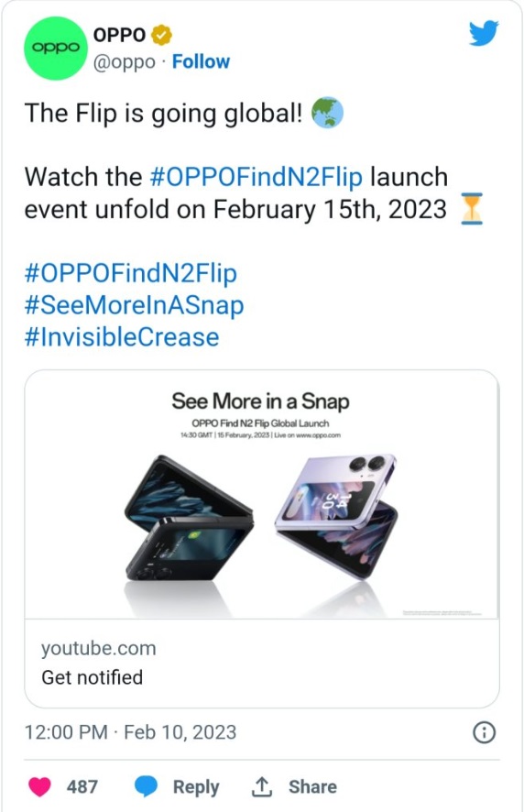Open the @oppo handle link
The image size is (524, 812).
125,62
